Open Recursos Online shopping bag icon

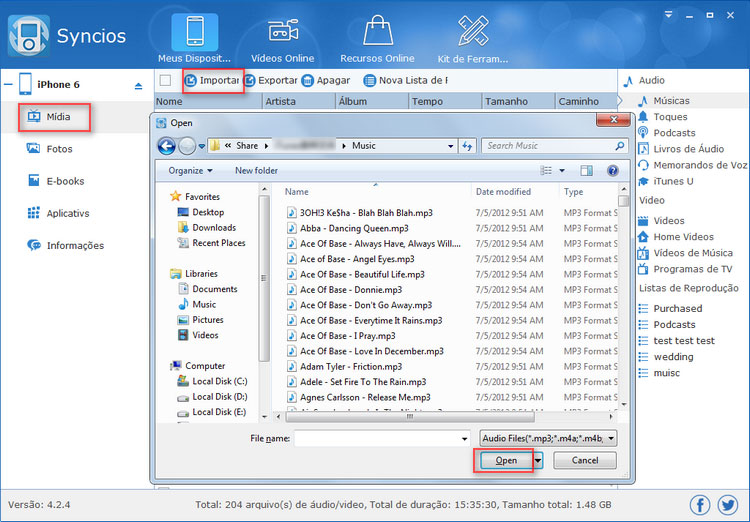coord(376,32)
